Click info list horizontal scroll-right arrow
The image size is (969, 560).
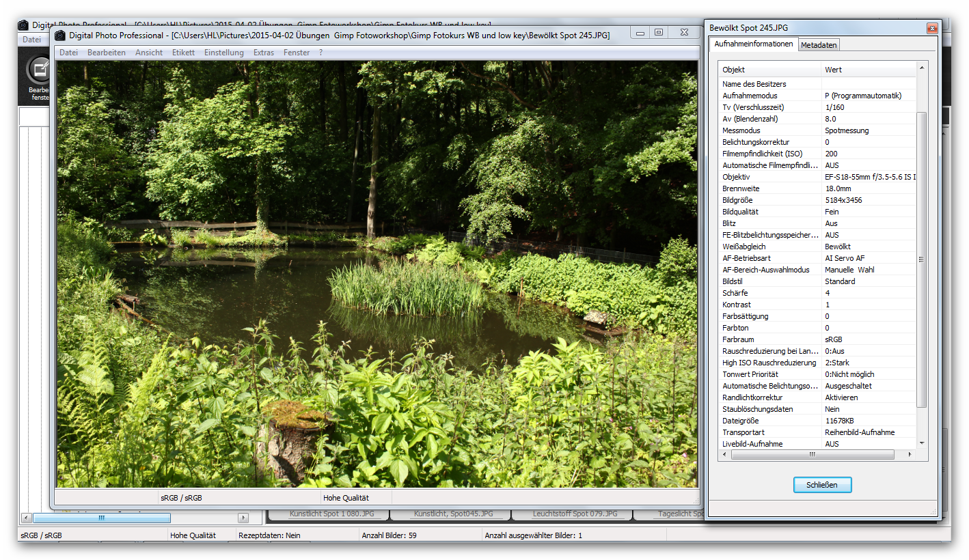pyautogui.click(x=911, y=454)
